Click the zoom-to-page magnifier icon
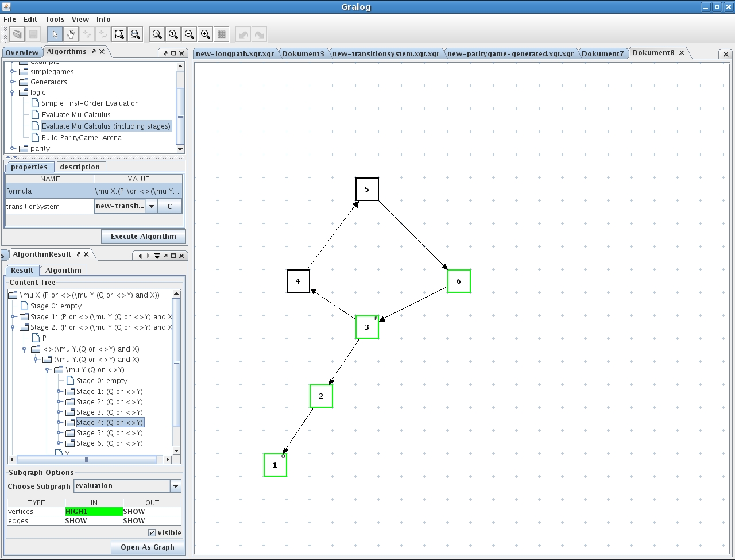The image size is (735, 560). (x=157, y=34)
